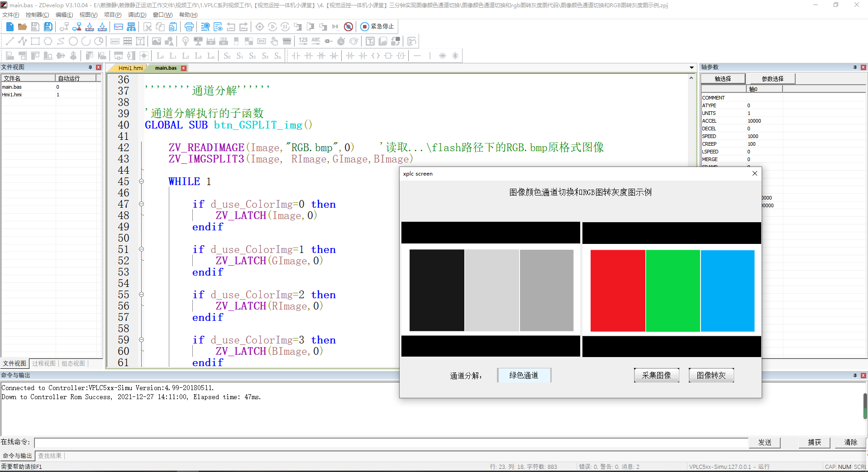Open the editor tab list dropdown arrow
Viewport: 868px width, 472px height.
tap(691, 67)
